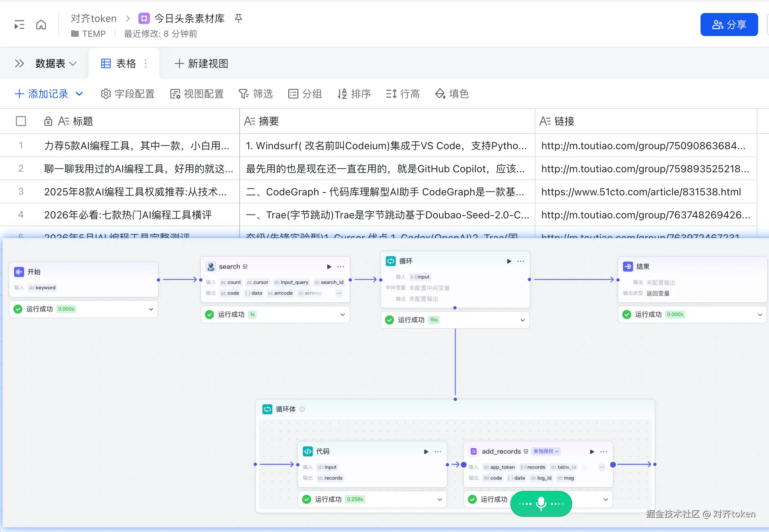This screenshot has width=769, height=532.
Task: Click the 循环 loop node icon
Action: (391, 261)
